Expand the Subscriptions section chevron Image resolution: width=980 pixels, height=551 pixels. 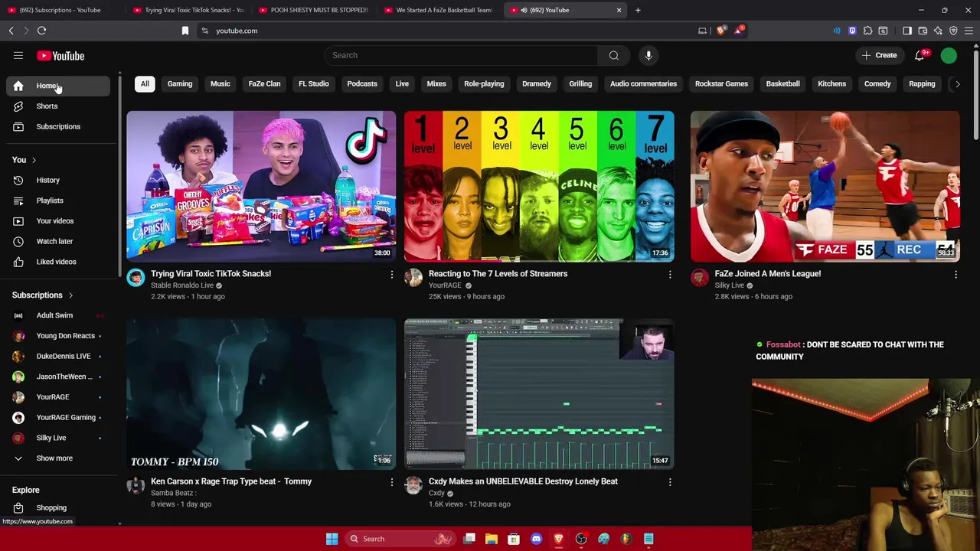pyautogui.click(x=70, y=295)
